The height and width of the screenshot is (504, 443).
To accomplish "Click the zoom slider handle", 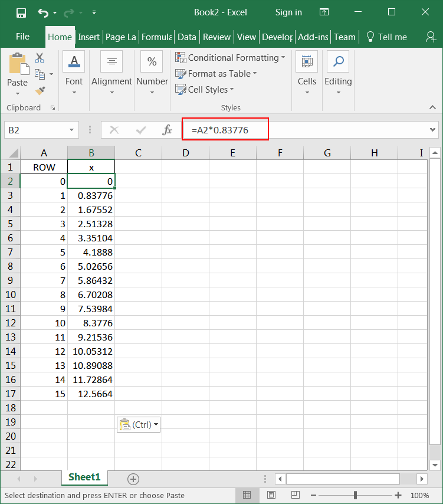I will [x=355, y=495].
